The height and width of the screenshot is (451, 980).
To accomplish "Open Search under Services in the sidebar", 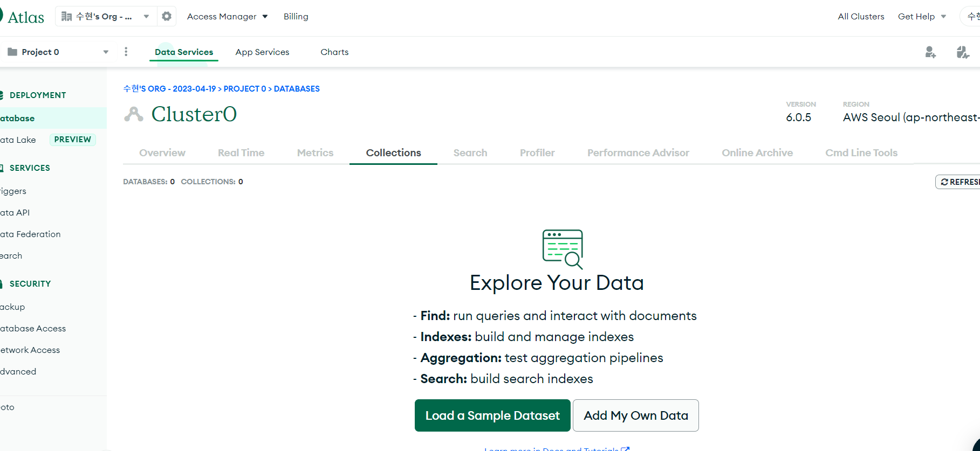I will [x=11, y=255].
